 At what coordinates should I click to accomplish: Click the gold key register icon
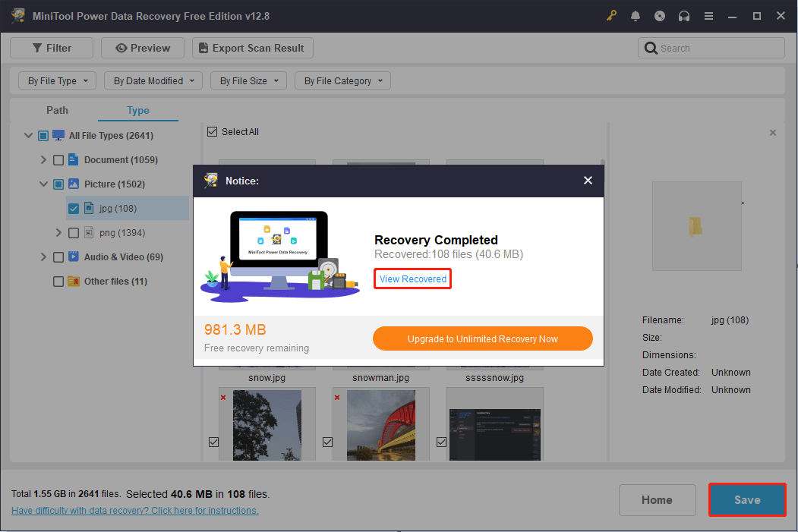612,16
